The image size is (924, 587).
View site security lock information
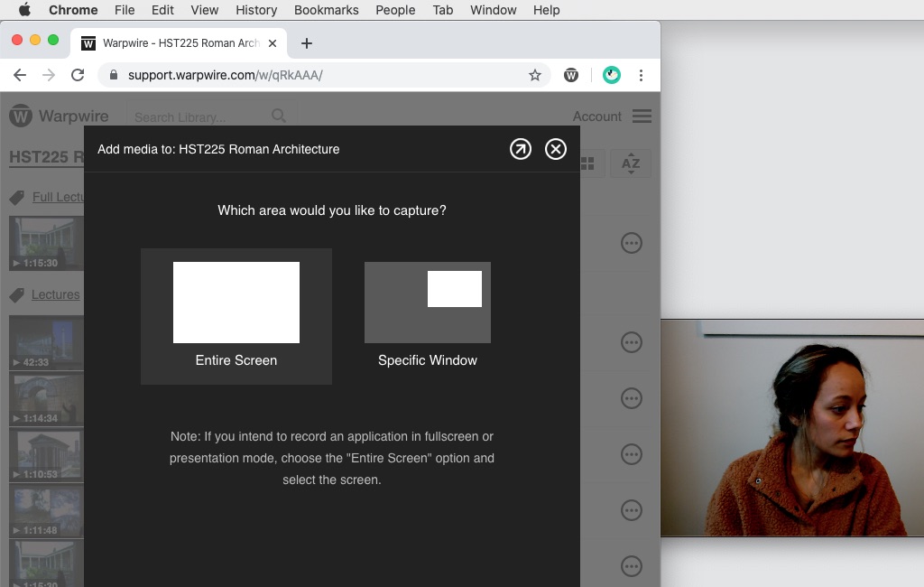coord(114,75)
